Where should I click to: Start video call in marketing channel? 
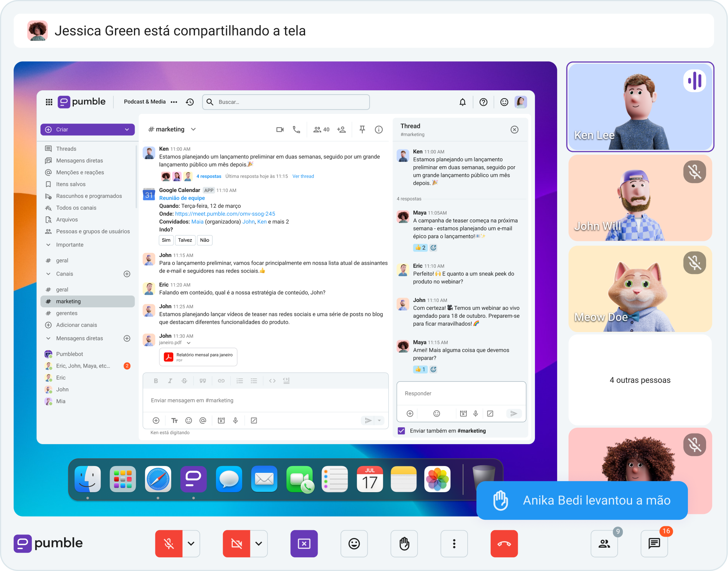click(x=280, y=129)
